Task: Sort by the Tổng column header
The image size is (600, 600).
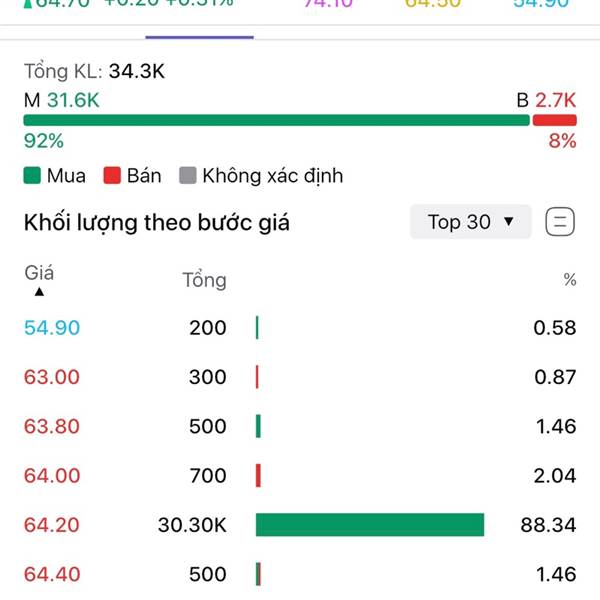Action: (204, 280)
